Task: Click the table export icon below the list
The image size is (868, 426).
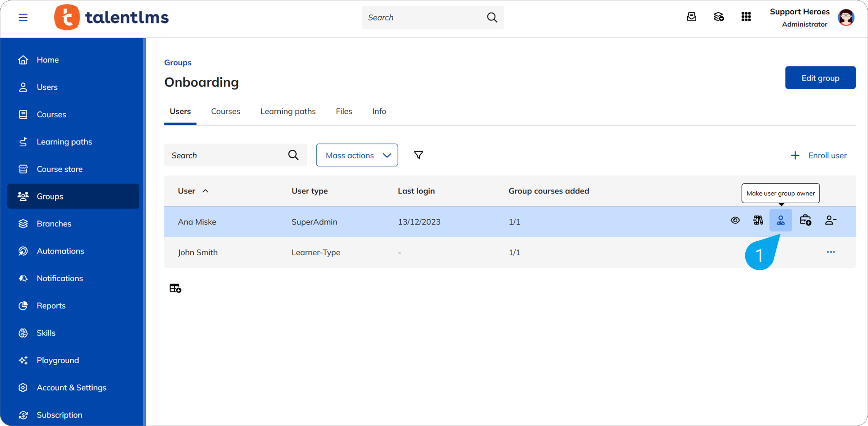Action: [x=175, y=288]
